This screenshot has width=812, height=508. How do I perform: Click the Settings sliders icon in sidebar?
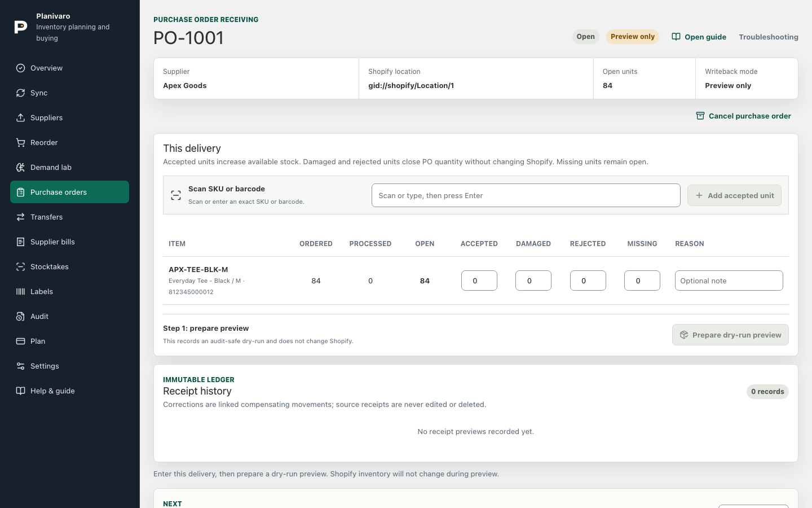(20, 366)
